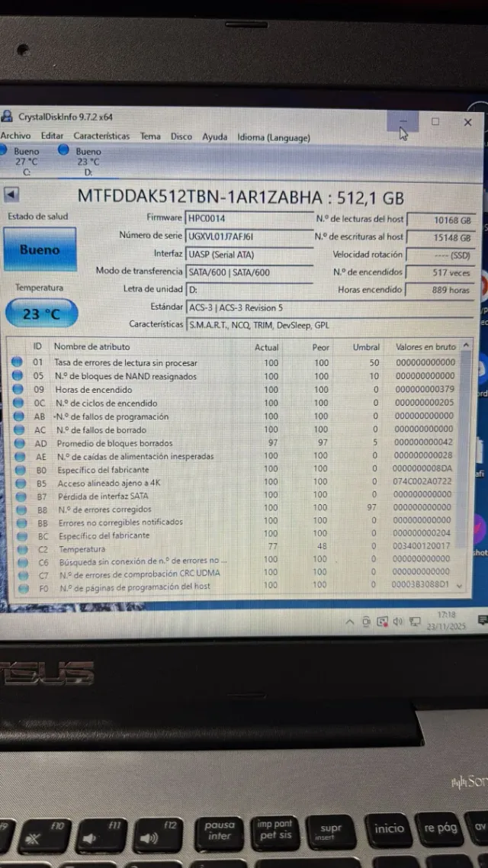
Task: Click status circle for ID B5 row
Action: click(x=21, y=483)
